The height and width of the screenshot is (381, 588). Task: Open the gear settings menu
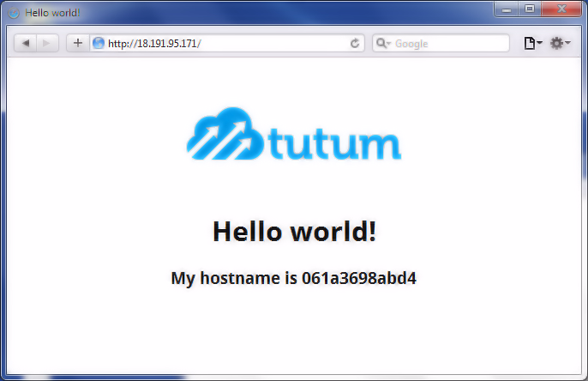(x=560, y=43)
